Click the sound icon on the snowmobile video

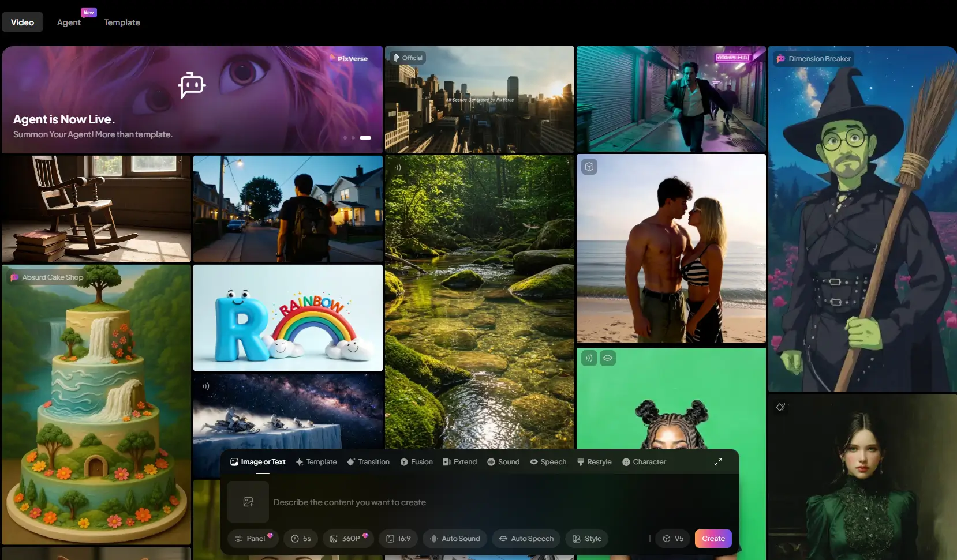point(205,386)
